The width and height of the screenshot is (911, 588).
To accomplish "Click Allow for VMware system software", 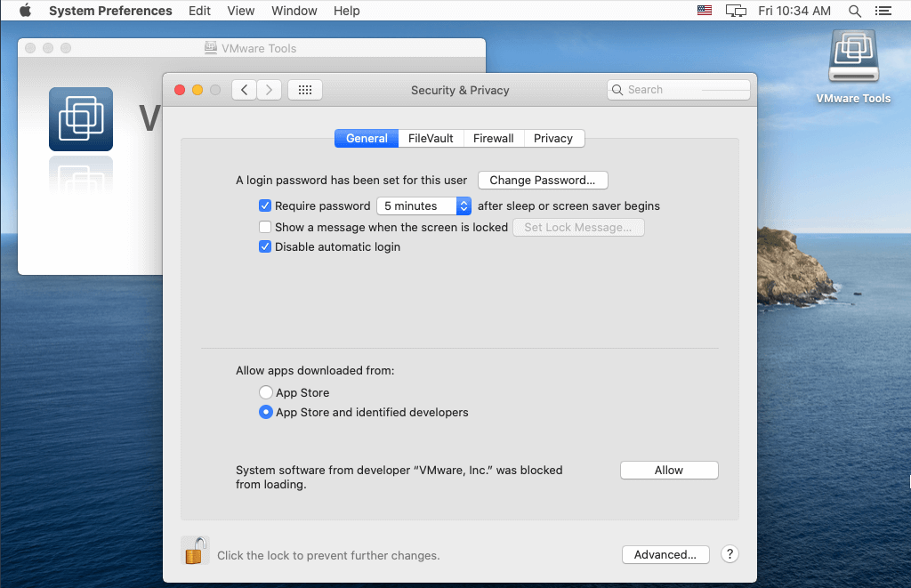I will click(669, 470).
